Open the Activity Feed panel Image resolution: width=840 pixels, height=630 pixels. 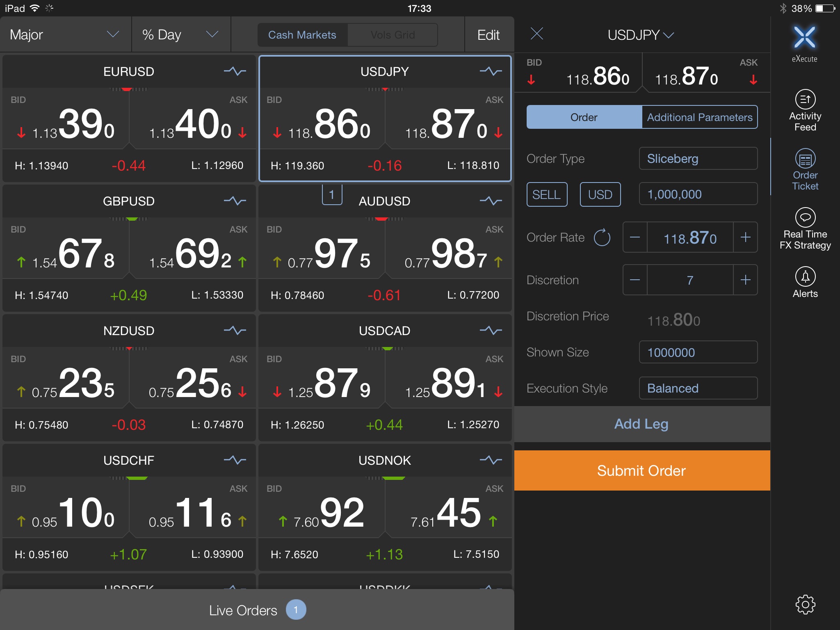tap(805, 110)
